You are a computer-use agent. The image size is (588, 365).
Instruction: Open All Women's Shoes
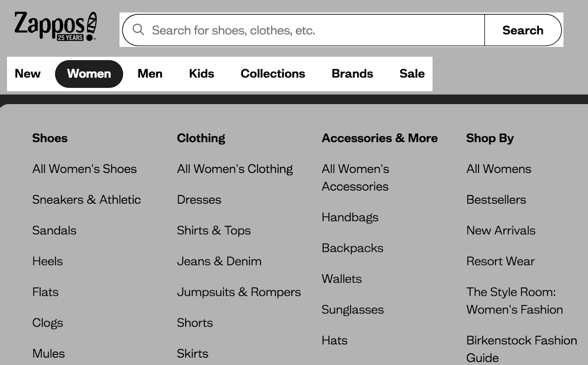tap(84, 169)
